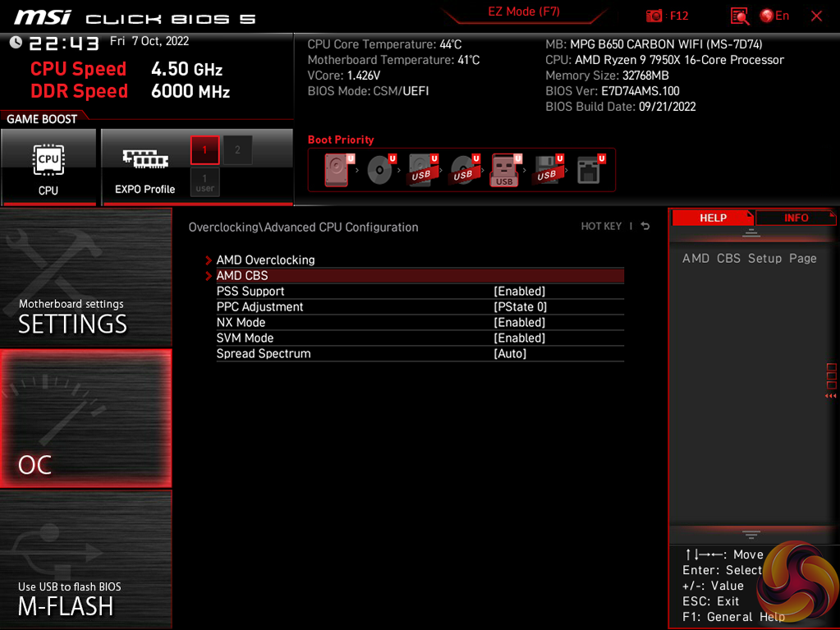Open Spread Spectrum Auto dropdown
Viewport: 840px width, 630px height.
point(510,353)
